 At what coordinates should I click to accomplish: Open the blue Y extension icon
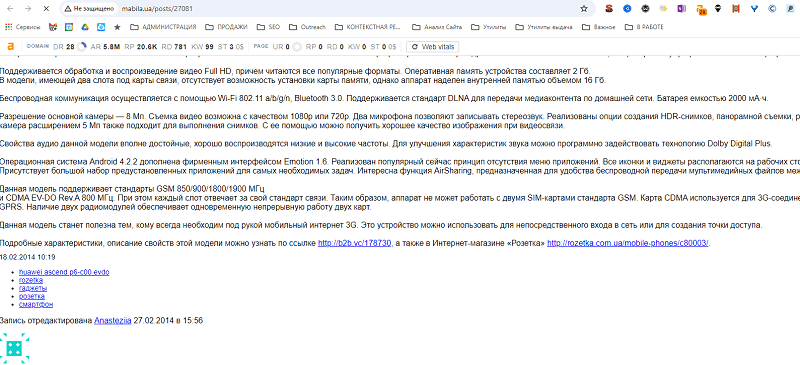[x=754, y=9]
